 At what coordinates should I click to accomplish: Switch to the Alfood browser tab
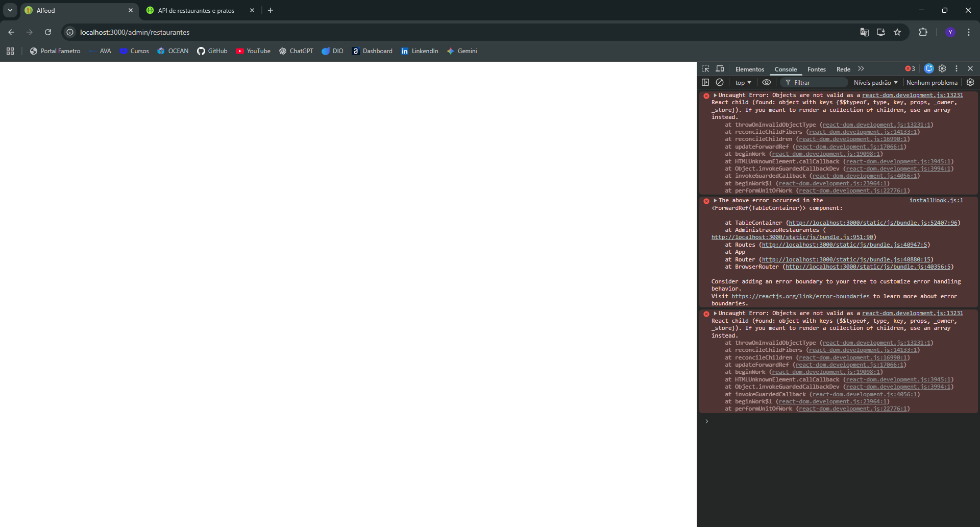coord(80,10)
